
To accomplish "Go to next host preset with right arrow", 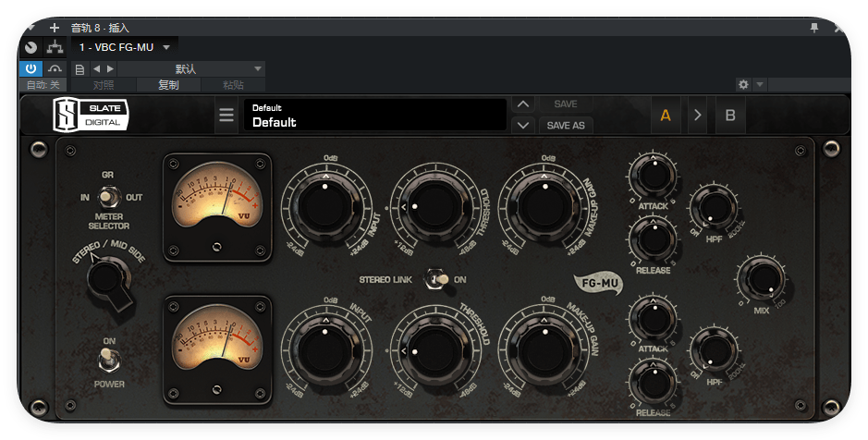I will 110,68.
